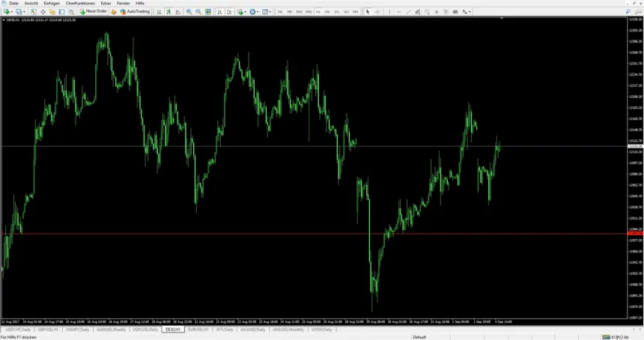644x340 pixels.
Task: Select the trendline drawing tool
Action: pos(408,12)
